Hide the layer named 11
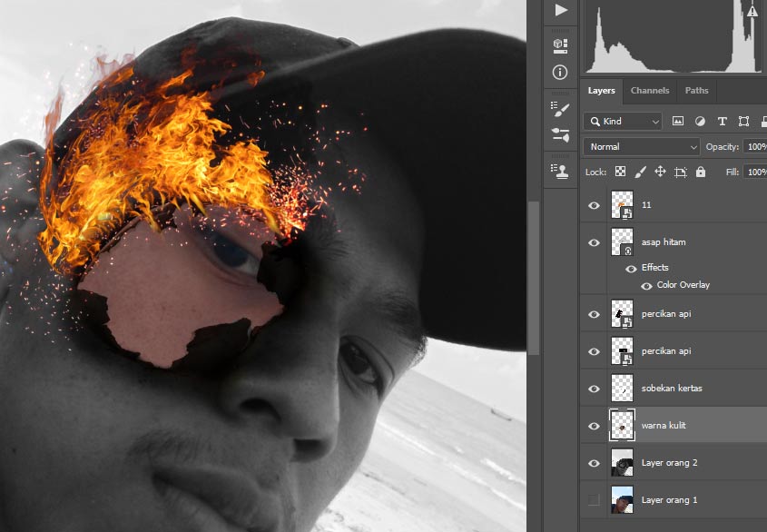Screen dimensions: 767x532 point(594,205)
